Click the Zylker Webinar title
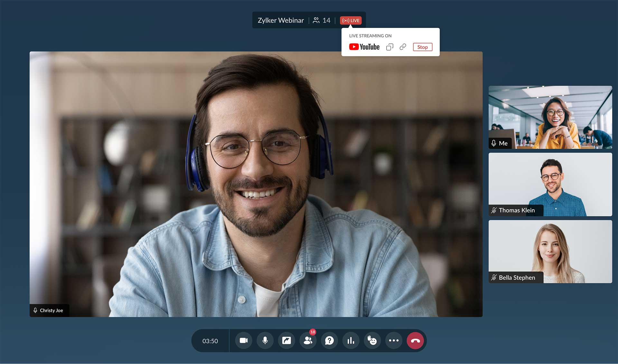The height and width of the screenshot is (364, 618). 281,20
